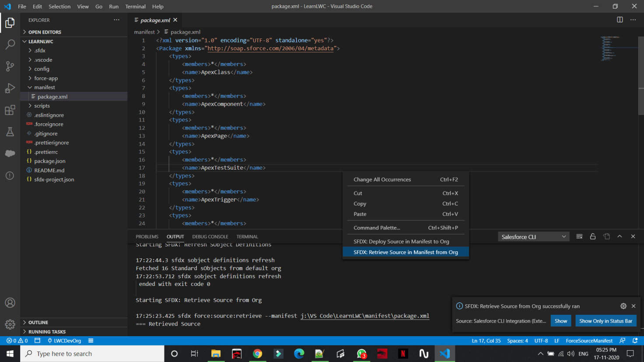
Task: Collapse the LEARNLWC folder in Explorer
Action: click(25, 41)
